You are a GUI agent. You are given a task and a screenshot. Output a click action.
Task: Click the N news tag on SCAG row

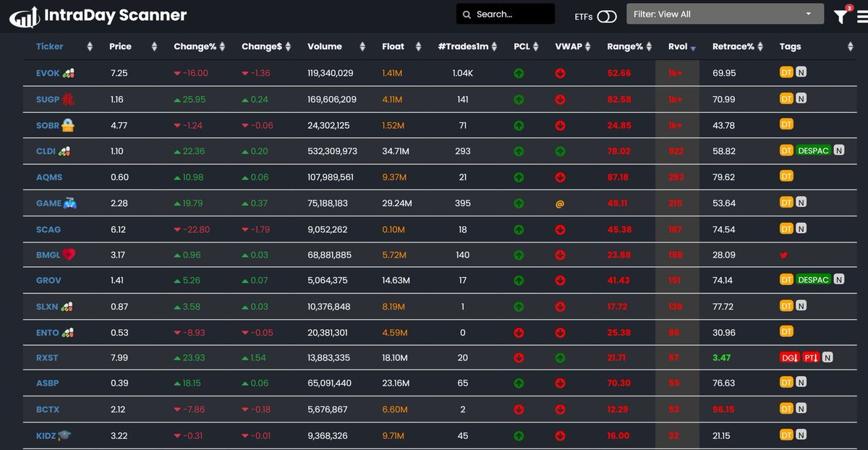[801, 229]
